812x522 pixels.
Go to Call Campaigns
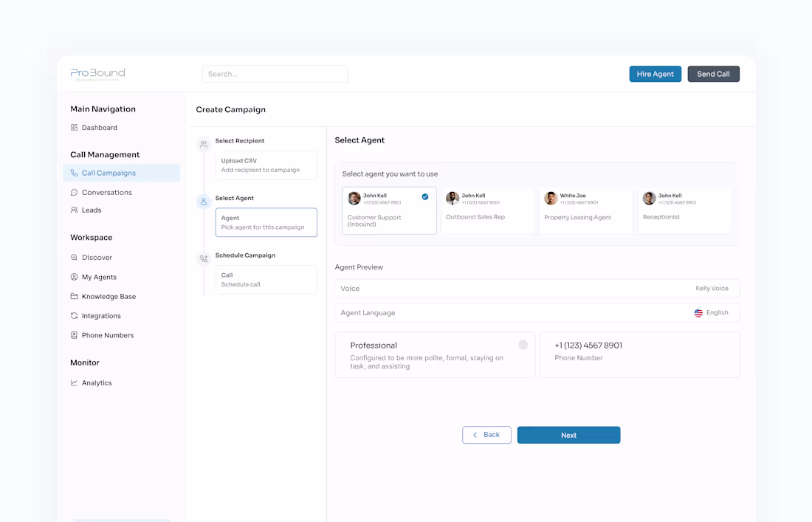pos(121,173)
